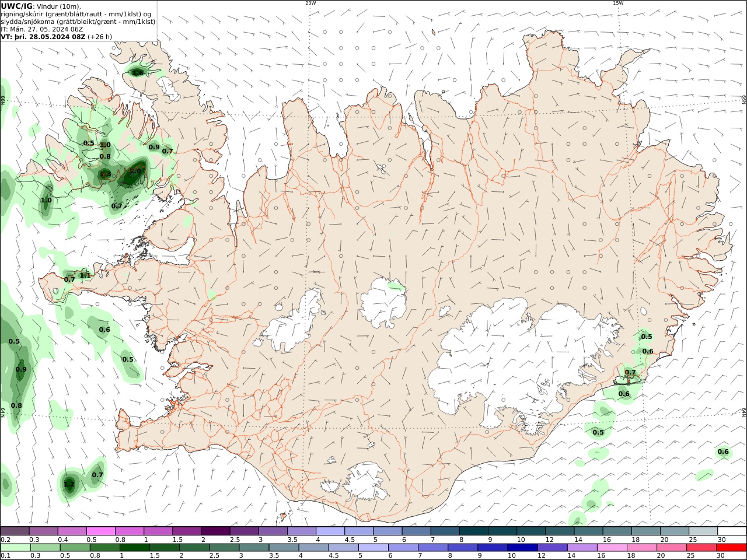Viewport: 747px width, 560px height.
Task: Select the bright pink 0.5 swatch, upper legend row
Action: click(100, 531)
